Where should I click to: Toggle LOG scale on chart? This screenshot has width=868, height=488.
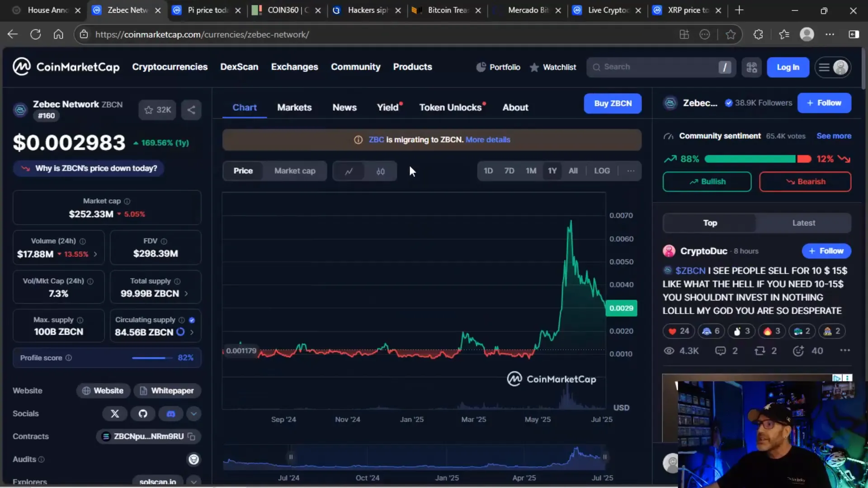point(602,171)
